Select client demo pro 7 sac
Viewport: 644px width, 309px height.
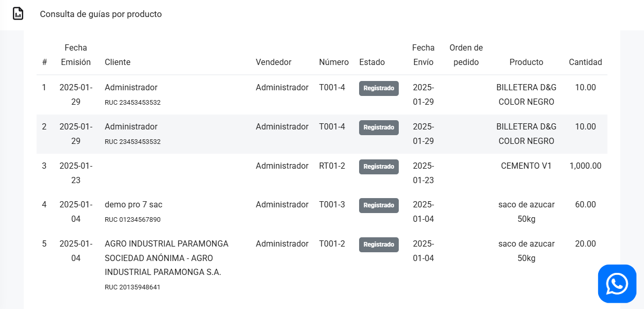[x=133, y=205]
